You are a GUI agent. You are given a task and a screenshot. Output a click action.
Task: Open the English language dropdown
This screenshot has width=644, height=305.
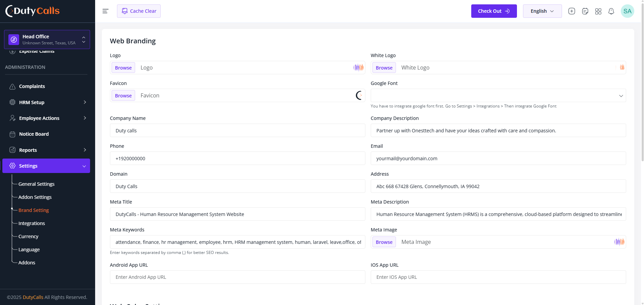tap(542, 11)
